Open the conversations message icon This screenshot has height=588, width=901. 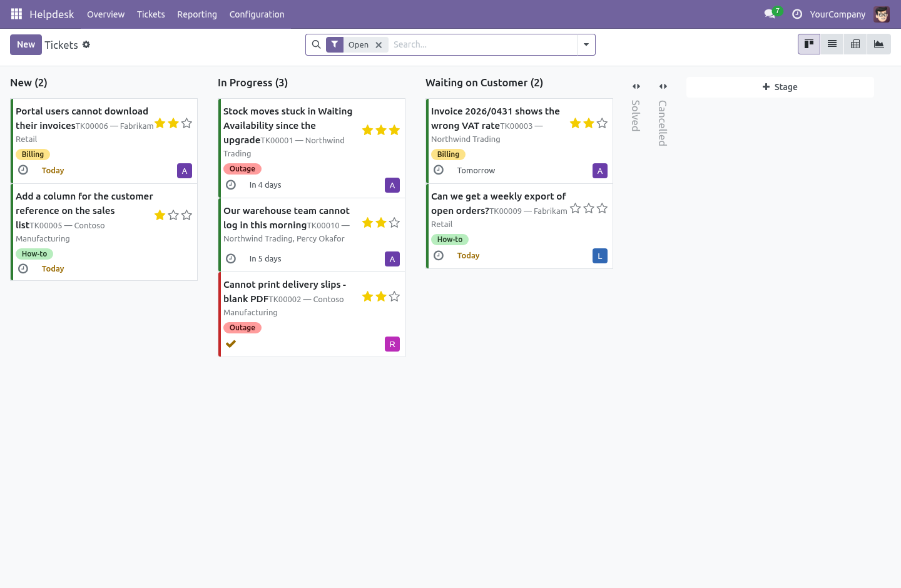tap(770, 14)
